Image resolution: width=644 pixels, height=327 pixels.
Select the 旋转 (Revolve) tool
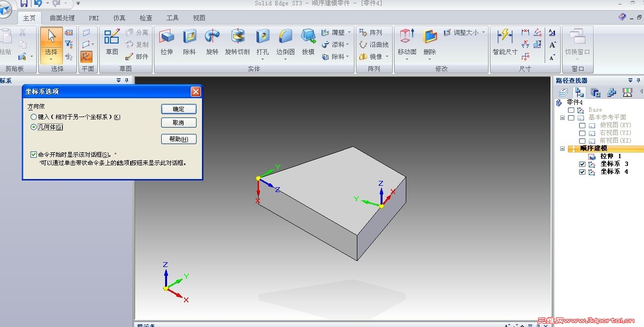(x=212, y=42)
